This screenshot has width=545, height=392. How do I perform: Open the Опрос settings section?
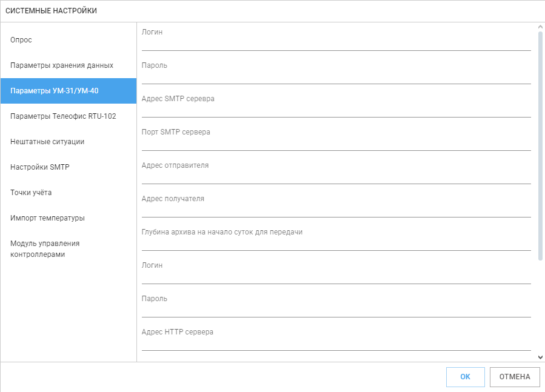pyautogui.click(x=69, y=40)
